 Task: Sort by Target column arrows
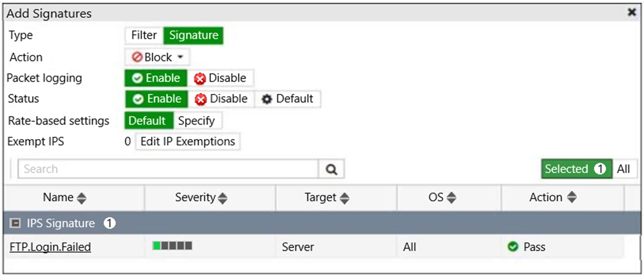(x=344, y=198)
